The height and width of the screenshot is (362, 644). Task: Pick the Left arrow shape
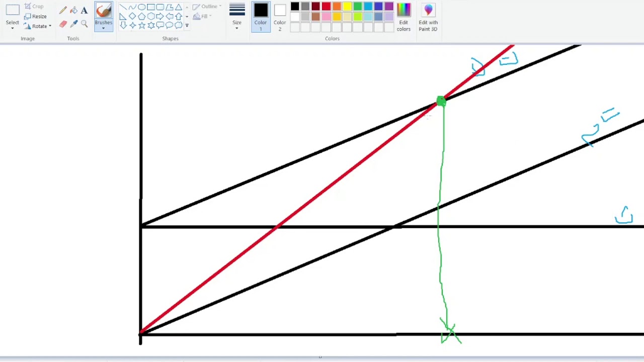[170, 16]
